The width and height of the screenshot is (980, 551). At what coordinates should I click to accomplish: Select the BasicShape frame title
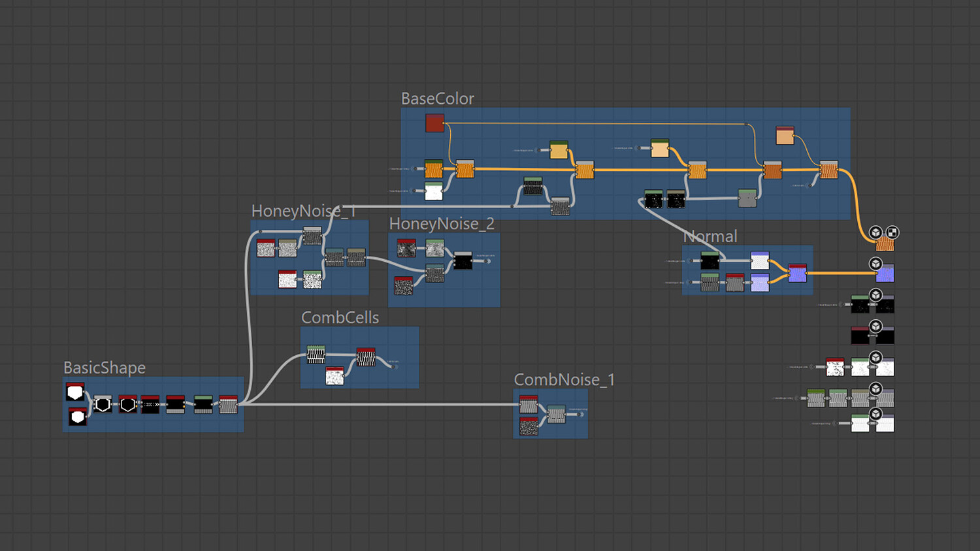(x=105, y=368)
